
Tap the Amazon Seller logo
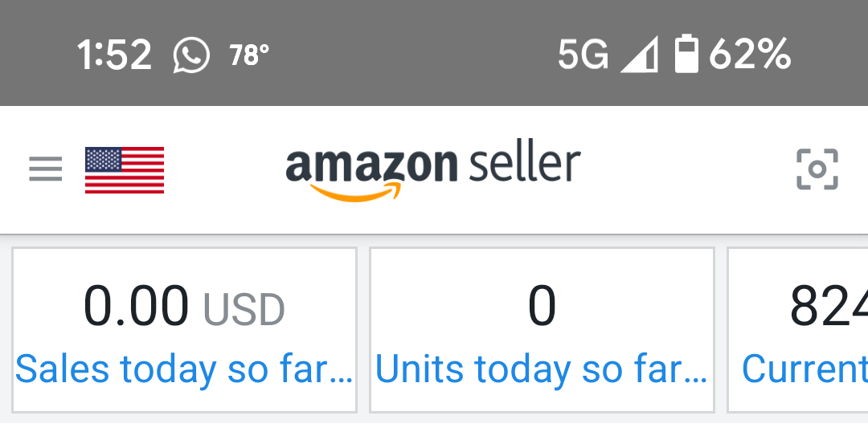(x=433, y=173)
